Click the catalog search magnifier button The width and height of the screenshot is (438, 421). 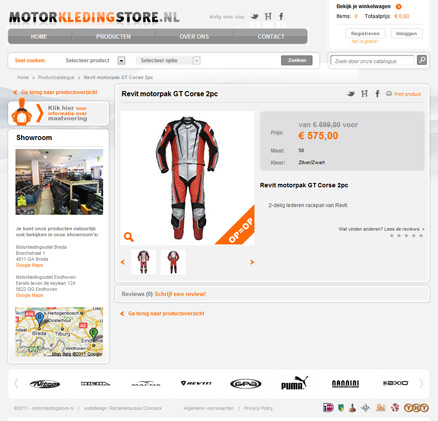tap(422, 60)
